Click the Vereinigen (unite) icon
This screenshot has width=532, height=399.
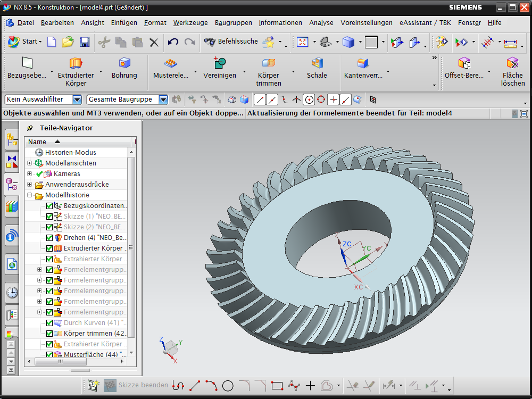[x=219, y=64]
